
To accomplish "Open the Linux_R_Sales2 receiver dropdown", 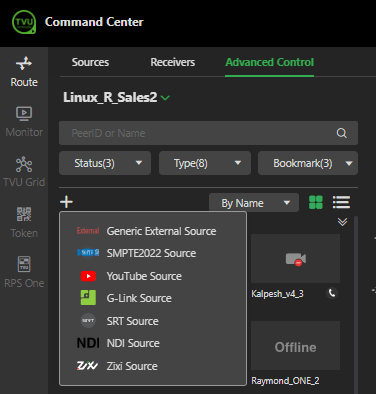I will pyautogui.click(x=117, y=97).
